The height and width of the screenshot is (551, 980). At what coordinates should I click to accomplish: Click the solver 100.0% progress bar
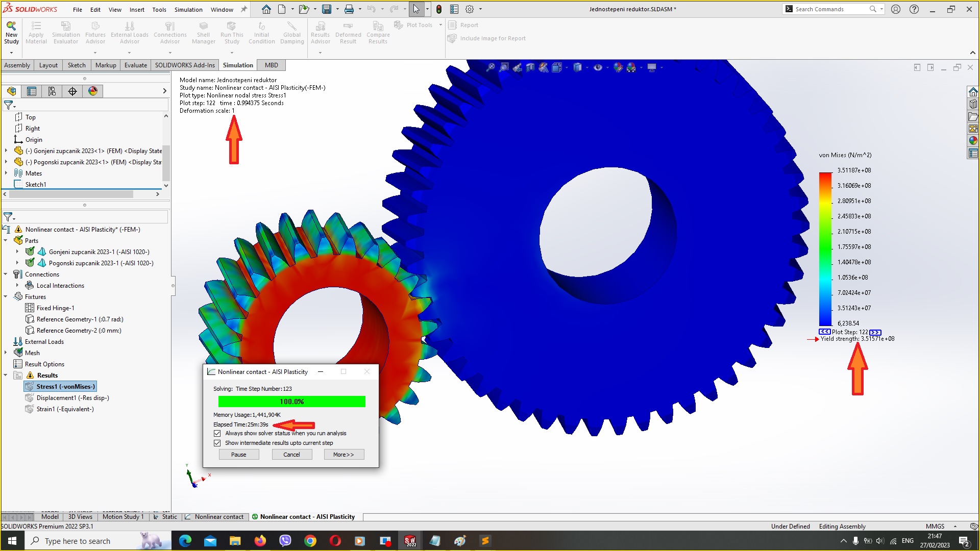point(292,402)
